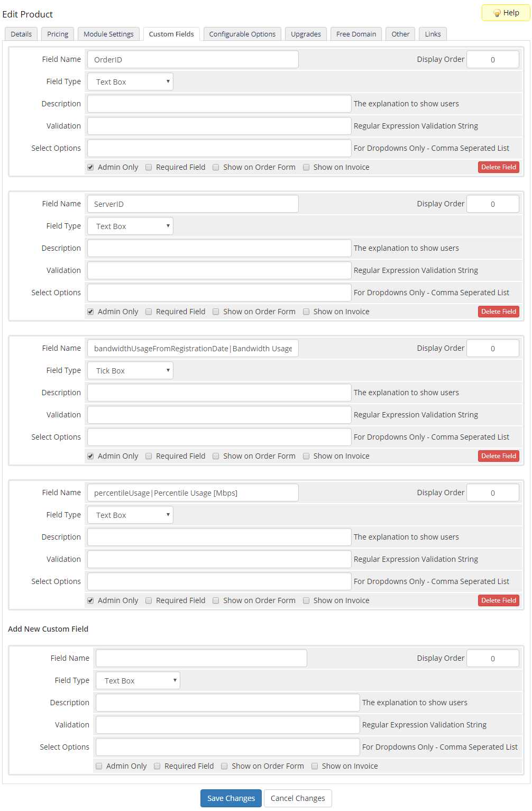Tick Show on Order Form for new custom field
532x811 pixels.
coord(224,766)
